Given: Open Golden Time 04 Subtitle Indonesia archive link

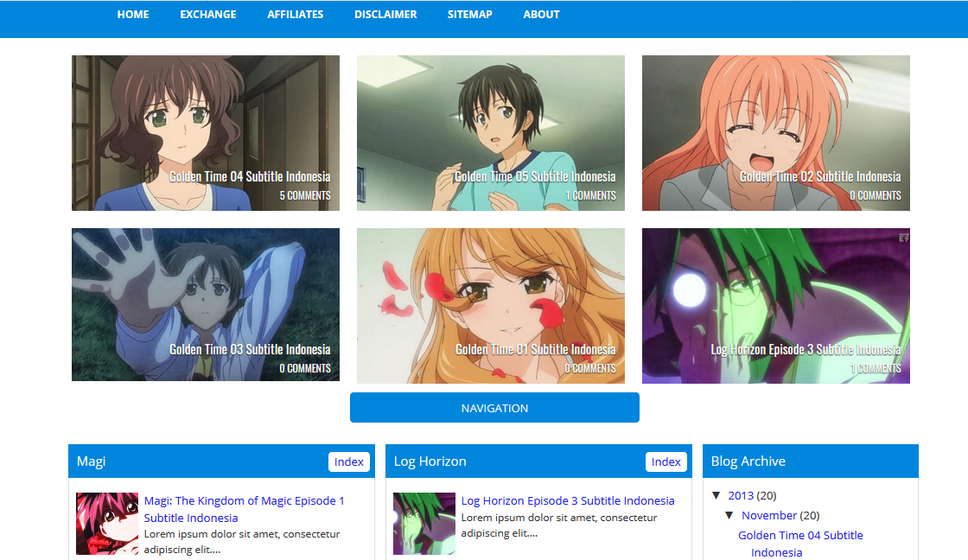Looking at the screenshot, I should tap(800, 544).
